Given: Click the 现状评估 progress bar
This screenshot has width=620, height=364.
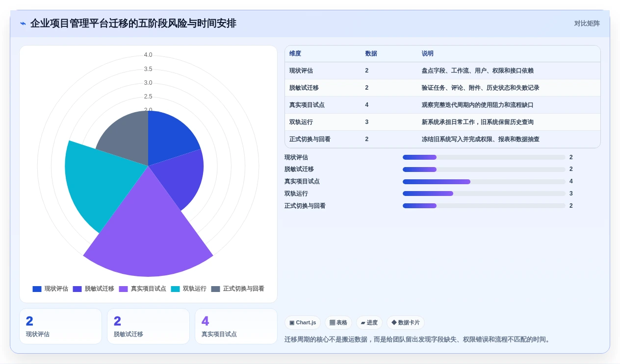Looking at the screenshot, I should point(484,157).
